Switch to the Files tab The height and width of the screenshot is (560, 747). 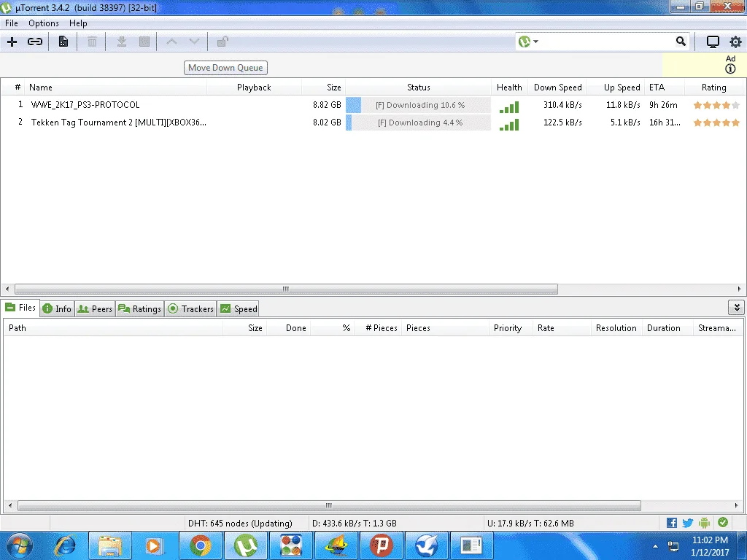click(x=20, y=308)
